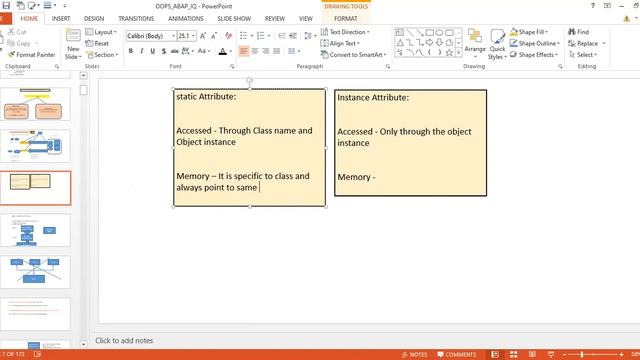The height and width of the screenshot is (360, 640).
Task: Open Quick Styles gallery
Action: pyautogui.click(x=497, y=44)
